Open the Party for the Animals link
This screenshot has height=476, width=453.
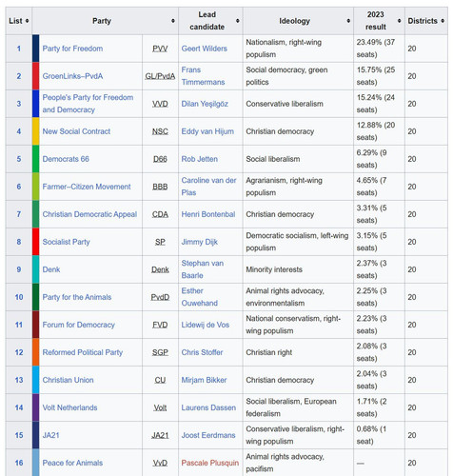coord(77,297)
